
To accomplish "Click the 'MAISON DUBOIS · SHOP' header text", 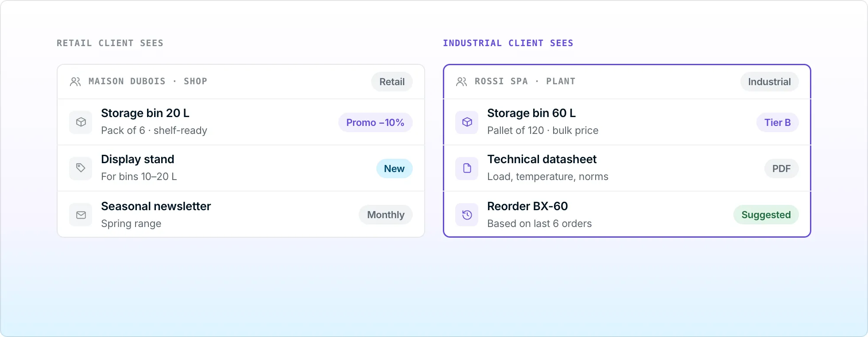I will point(148,81).
